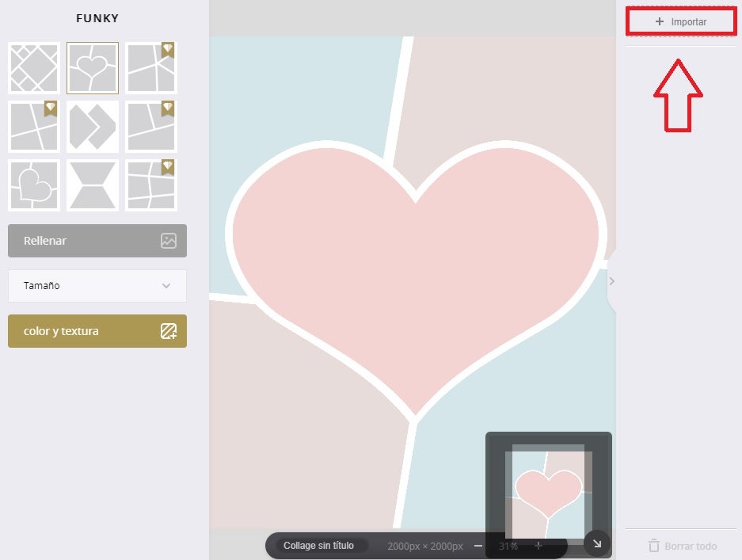The height and width of the screenshot is (560, 742).
Task: Click the Rellenar fill button
Action: (97, 241)
